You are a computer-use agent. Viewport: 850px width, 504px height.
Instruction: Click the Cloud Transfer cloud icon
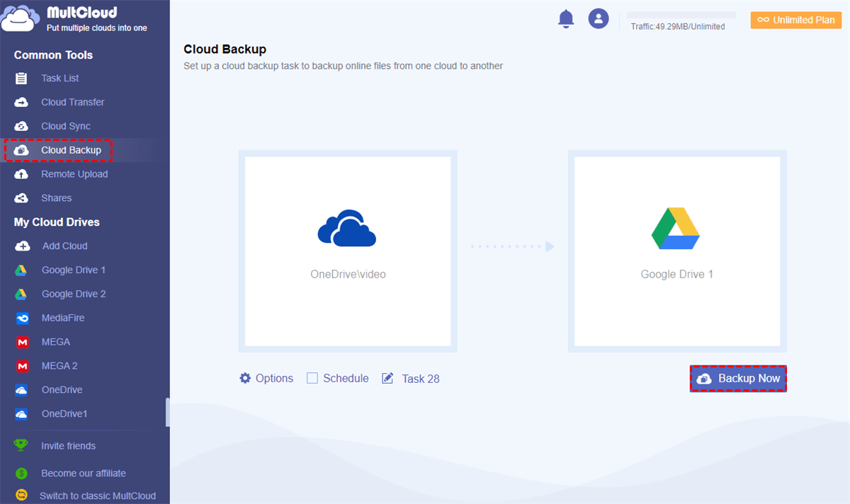[x=21, y=103]
